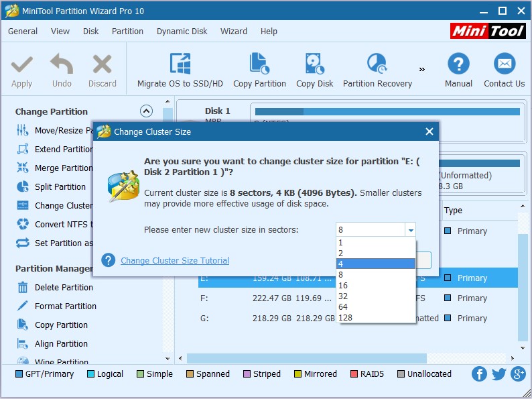Open the General menu
This screenshot has height=399, width=532.
pyautogui.click(x=23, y=32)
